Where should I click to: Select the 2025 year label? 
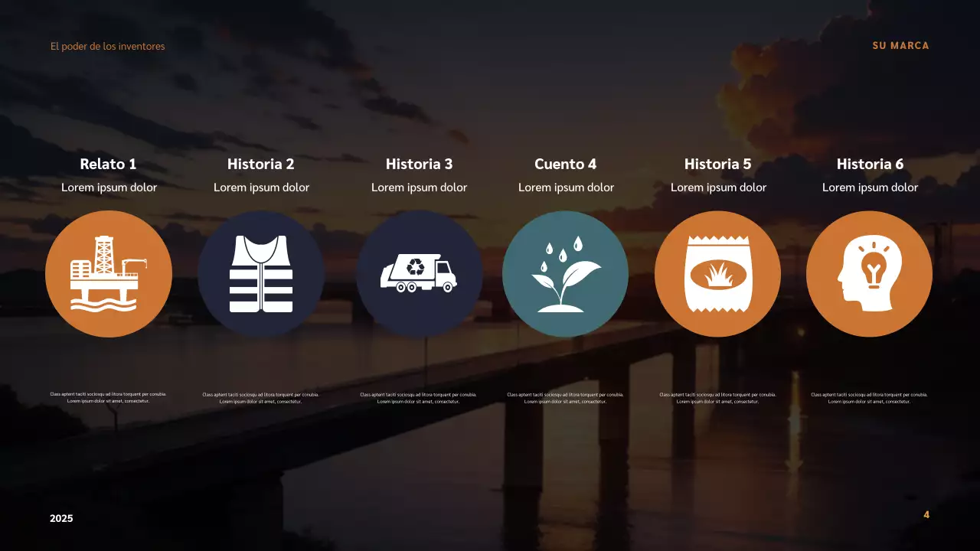pyautogui.click(x=61, y=518)
